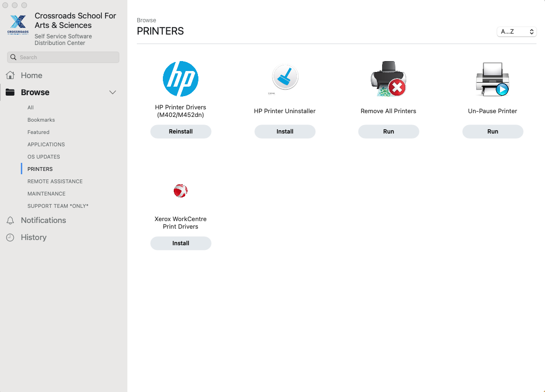Run Un-Pause Printer
Viewport: 545px width, 392px height.
[x=492, y=132]
